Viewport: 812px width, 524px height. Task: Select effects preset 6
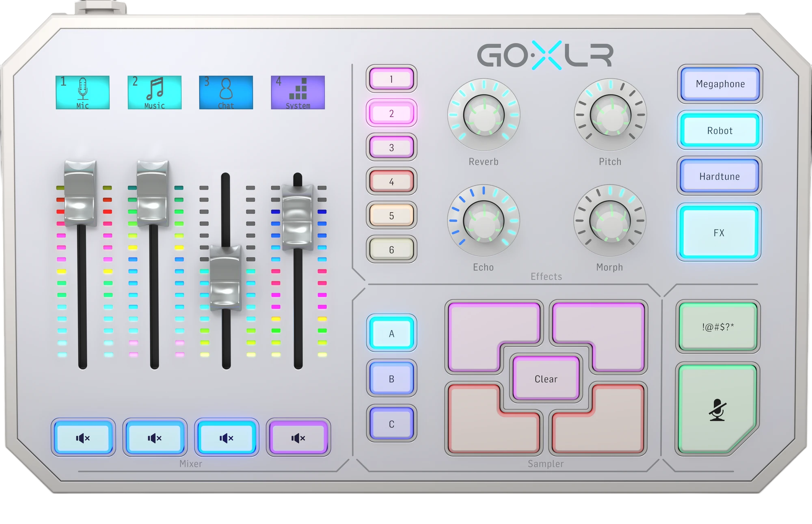391,249
